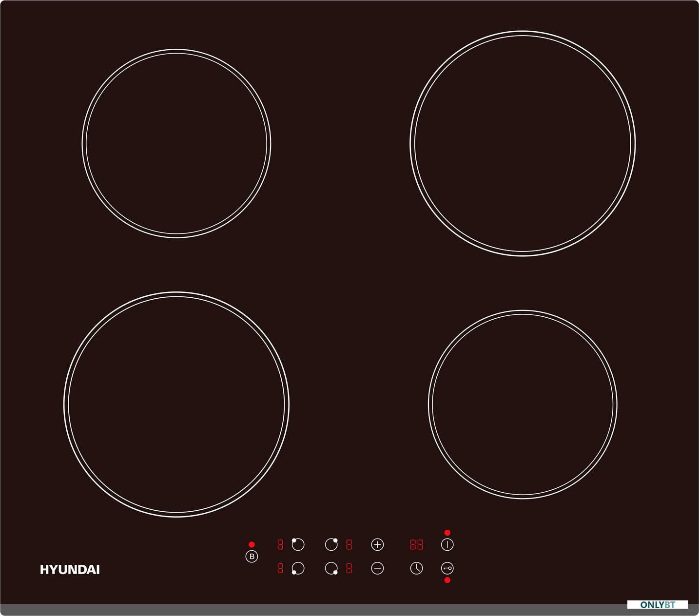Tap the clock timer button

(416, 568)
